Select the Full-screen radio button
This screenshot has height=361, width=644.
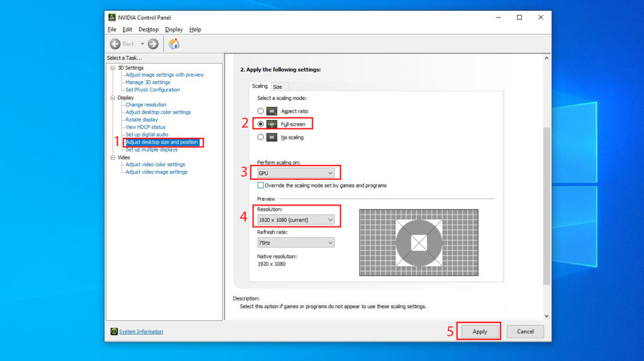(260, 125)
